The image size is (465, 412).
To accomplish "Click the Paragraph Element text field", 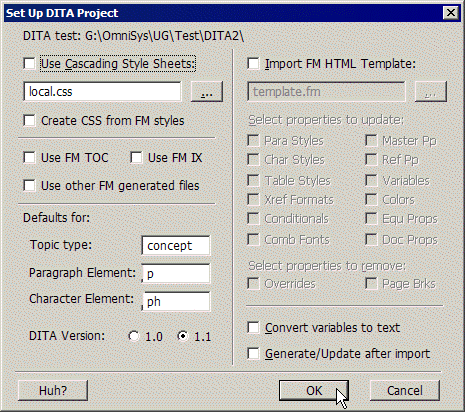I will (176, 274).
